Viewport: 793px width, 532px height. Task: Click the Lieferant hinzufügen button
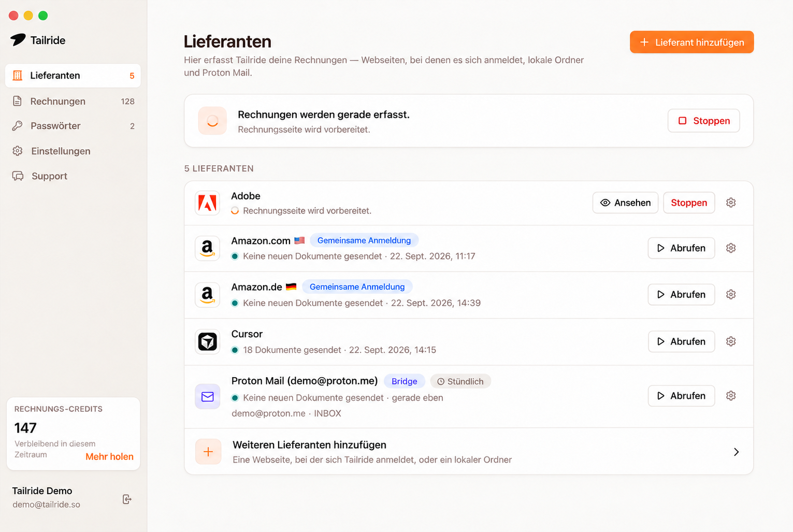tap(691, 42)
